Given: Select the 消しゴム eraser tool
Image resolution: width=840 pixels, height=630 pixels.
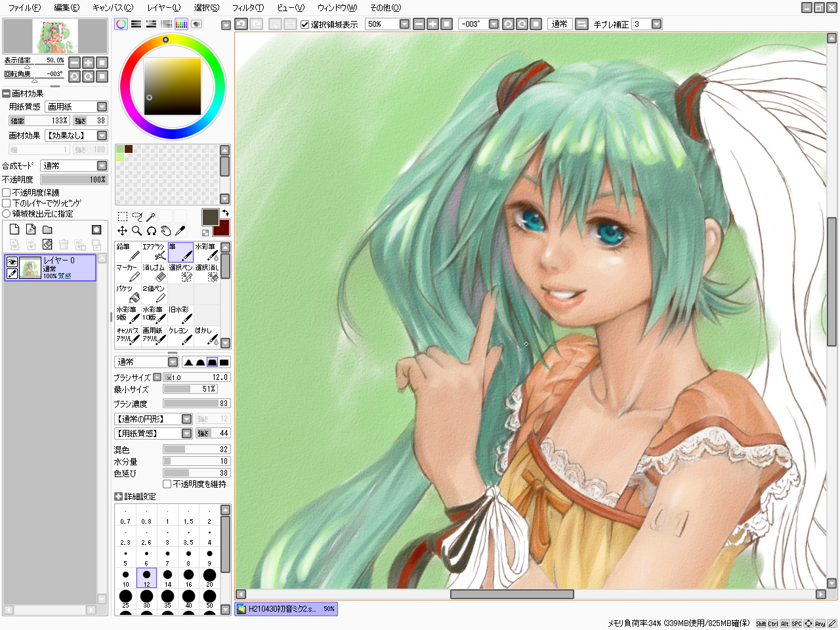Looking at the screenshot, I should point(154,274).
